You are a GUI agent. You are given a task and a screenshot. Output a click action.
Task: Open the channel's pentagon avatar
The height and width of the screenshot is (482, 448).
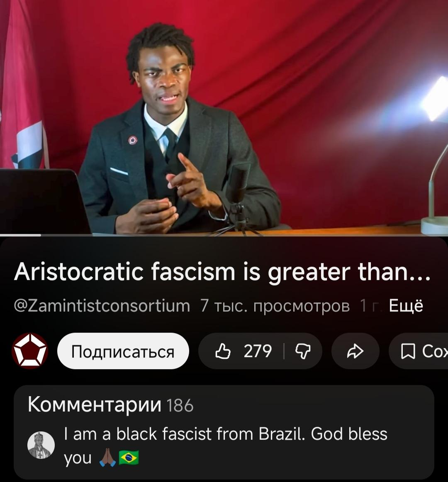pos(30,351)
